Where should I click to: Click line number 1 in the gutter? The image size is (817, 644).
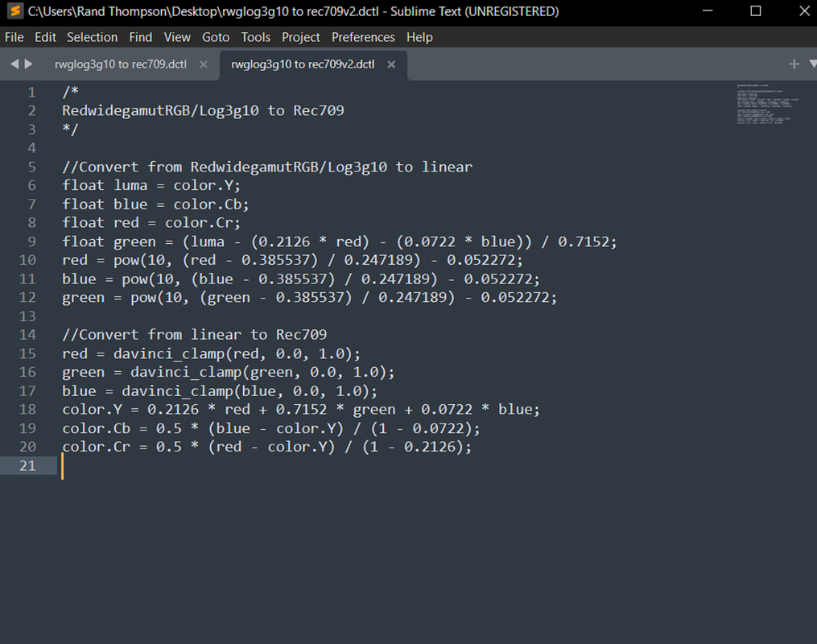[x=31, y=93]
